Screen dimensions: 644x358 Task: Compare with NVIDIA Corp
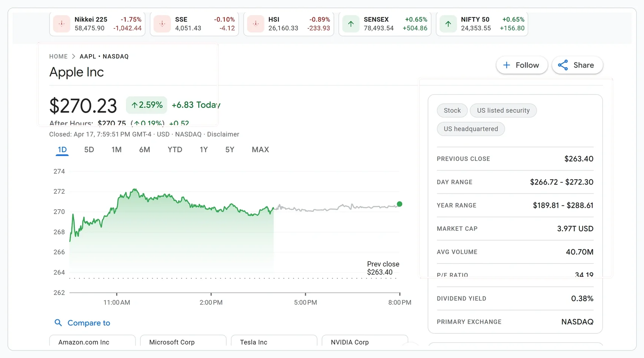(365, 341)
